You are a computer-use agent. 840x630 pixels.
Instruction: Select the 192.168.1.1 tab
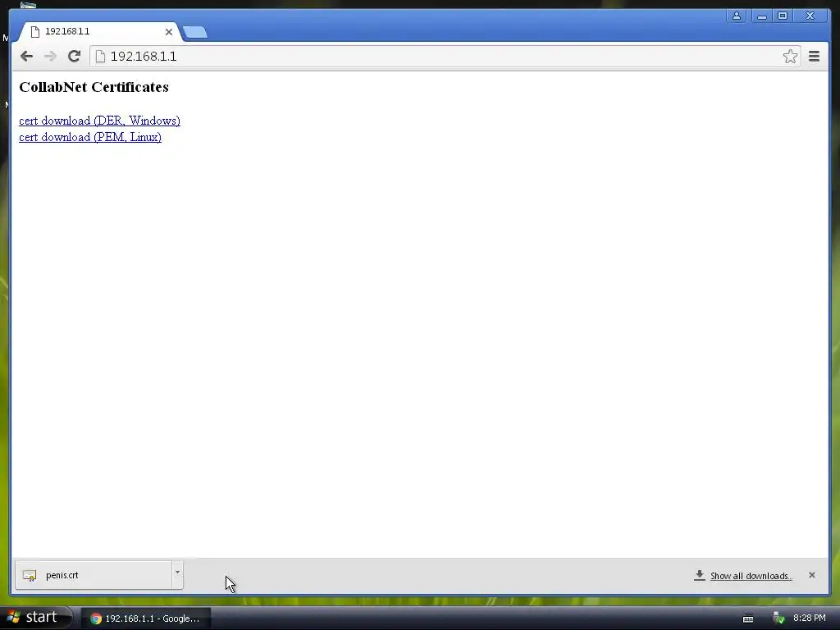pos(99,32)
